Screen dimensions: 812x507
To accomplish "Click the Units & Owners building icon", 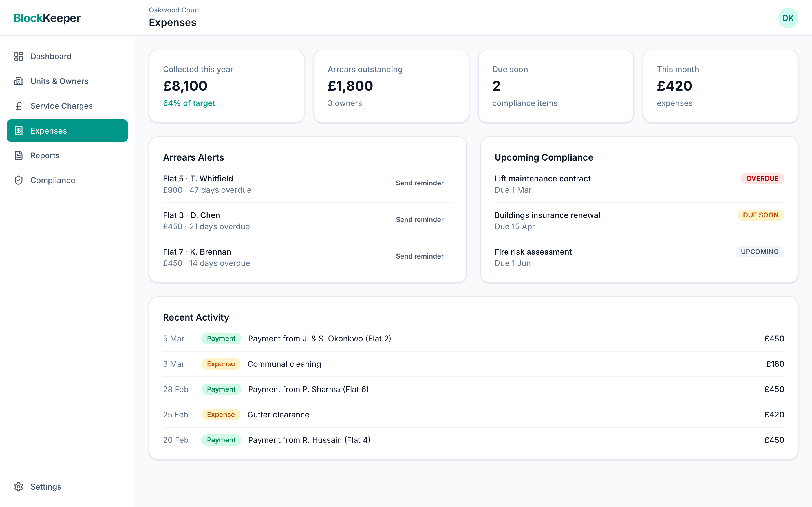I will coord(18,81).
